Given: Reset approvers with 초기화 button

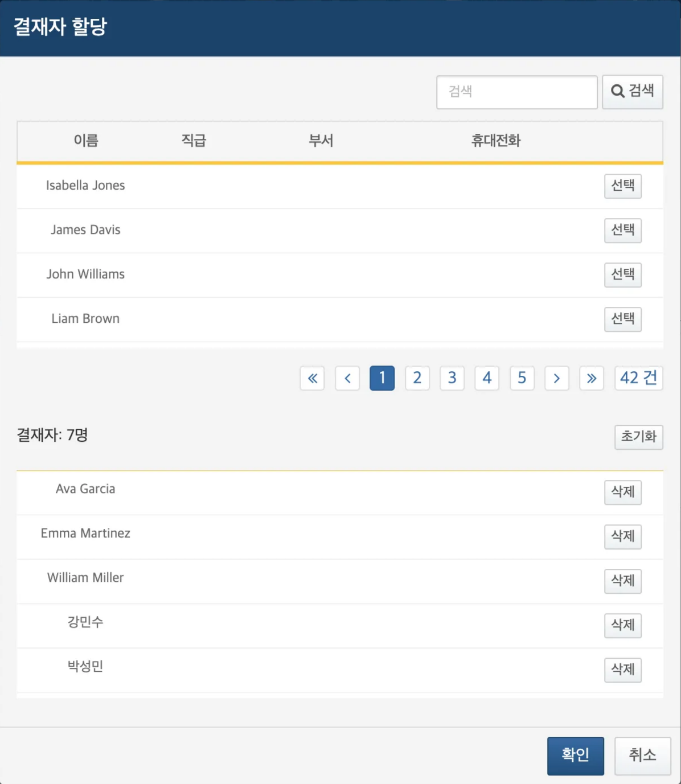Looking at the screenshot, I should point(639,437).
